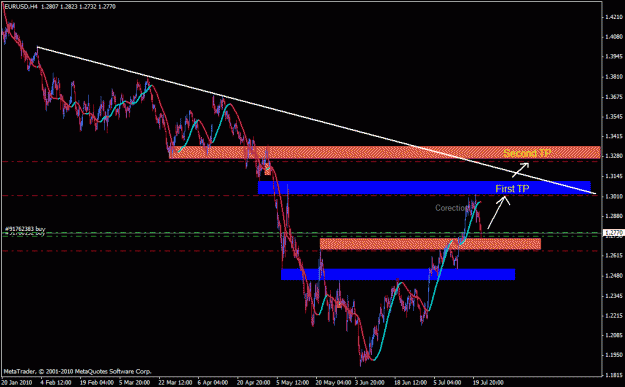Select the upper orange rectangle containing Second TP

(385, 152)
